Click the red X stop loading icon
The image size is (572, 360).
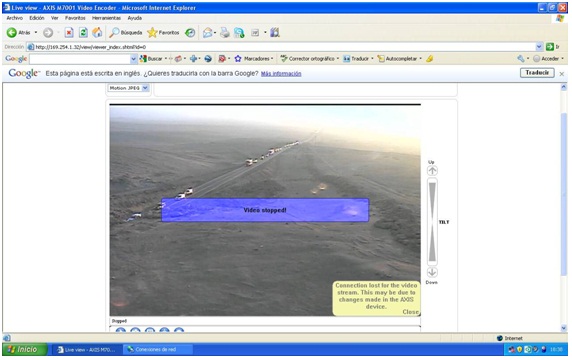click(69, 33)
